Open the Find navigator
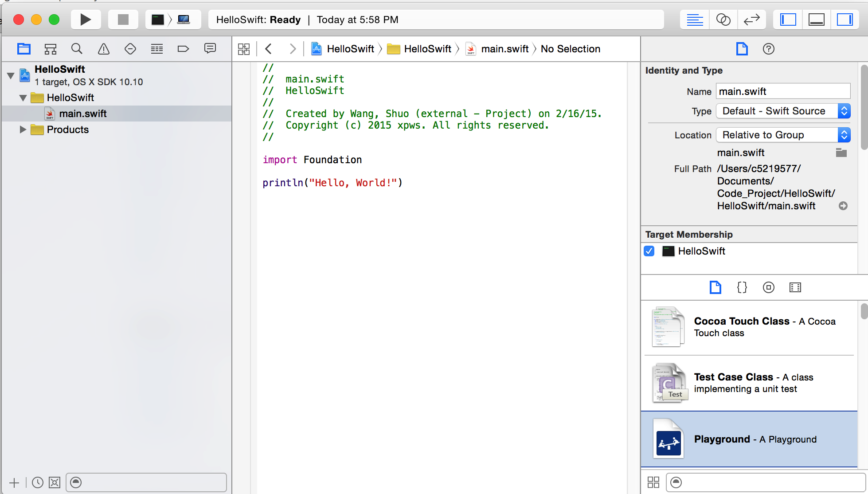868x494 pixels. tap(77, 49)
